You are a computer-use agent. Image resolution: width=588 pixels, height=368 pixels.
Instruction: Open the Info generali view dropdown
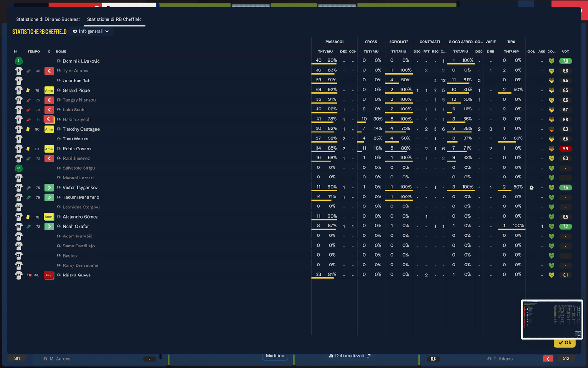[91, 32]
